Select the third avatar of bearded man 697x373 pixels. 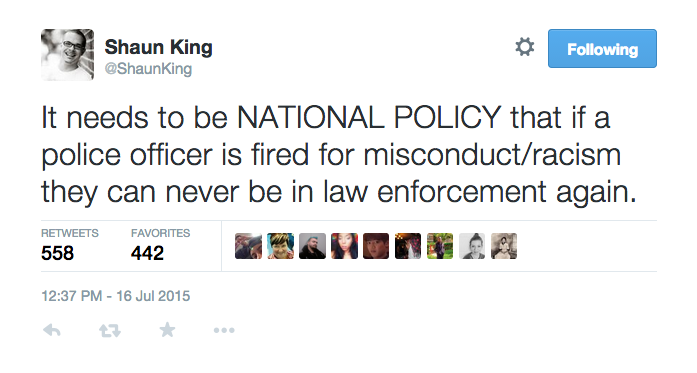coord(312,246)
